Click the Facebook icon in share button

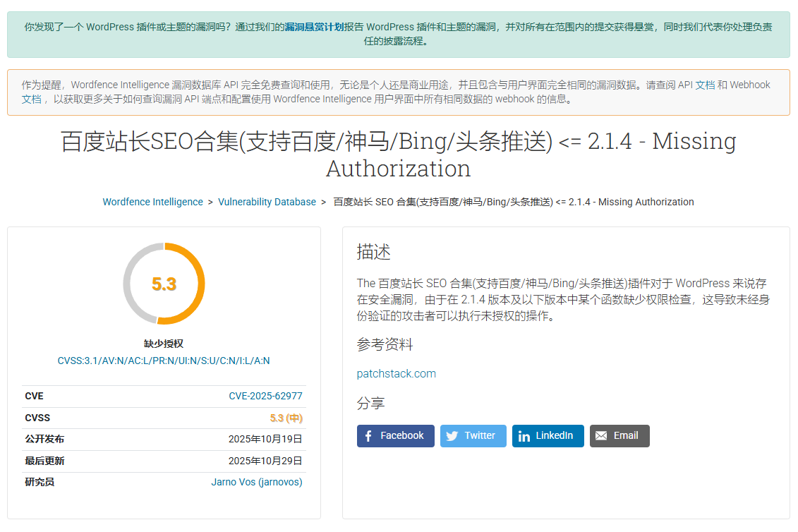[x=368, y=436]
